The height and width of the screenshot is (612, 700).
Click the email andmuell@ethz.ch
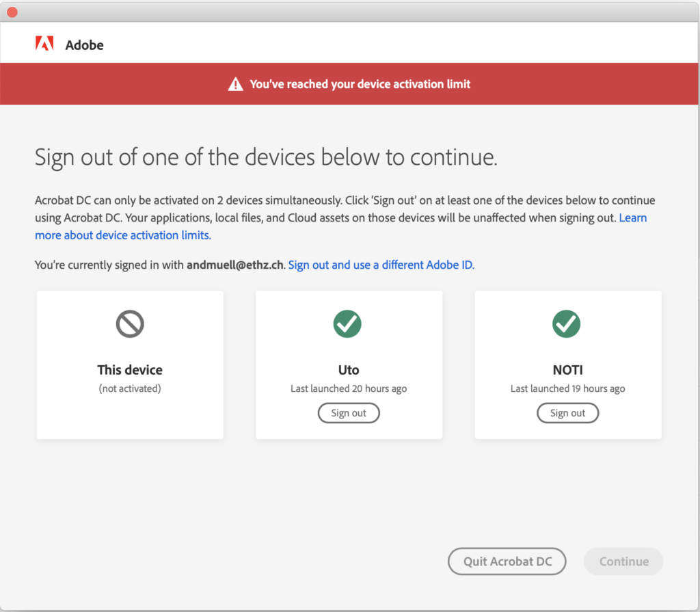[x=235, y=265]
